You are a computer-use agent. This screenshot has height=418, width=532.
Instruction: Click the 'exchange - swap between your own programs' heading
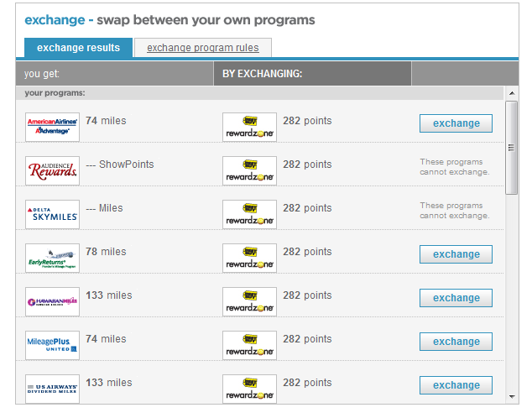tap(170, 20)
